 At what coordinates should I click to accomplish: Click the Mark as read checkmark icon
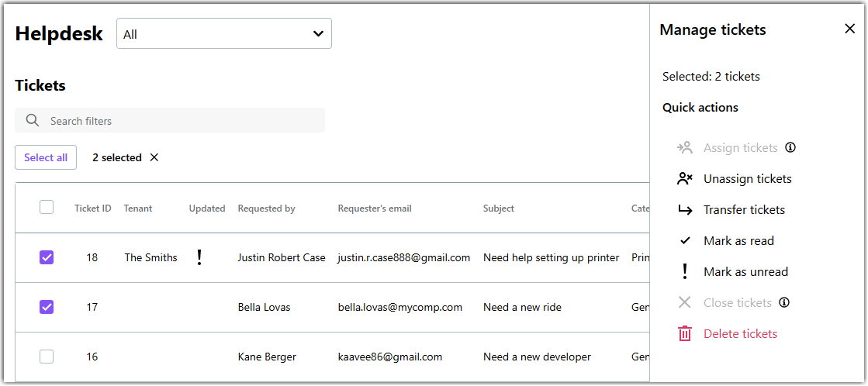pyautogui.click(x=685, y=240)
